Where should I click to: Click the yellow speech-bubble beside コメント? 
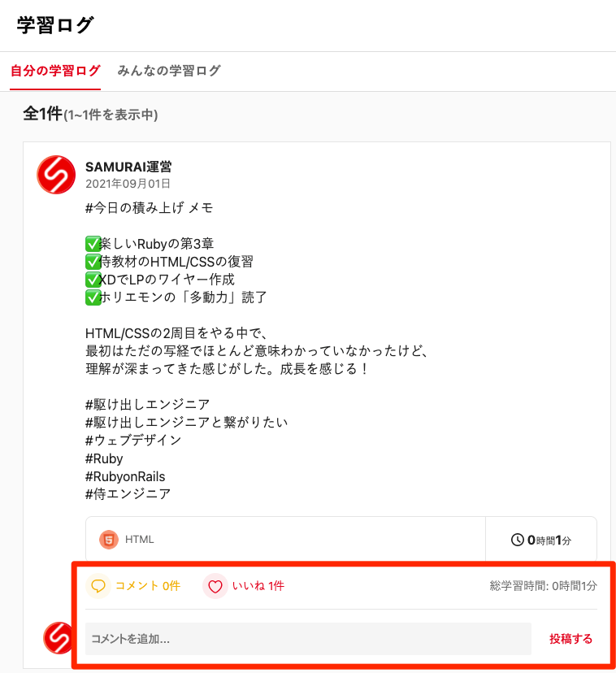click(x=98, y=586)
